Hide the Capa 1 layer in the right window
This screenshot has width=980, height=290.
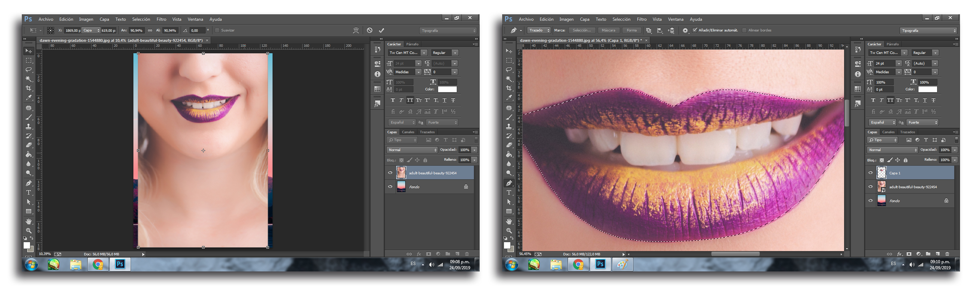coord(871,173)
